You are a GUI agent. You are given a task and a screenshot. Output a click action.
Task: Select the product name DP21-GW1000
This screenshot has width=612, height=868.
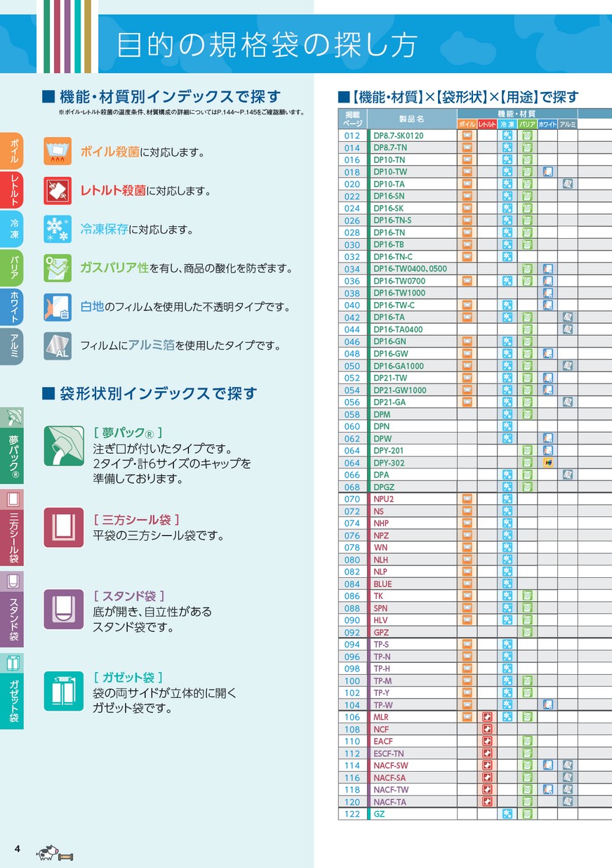[399, 390]
